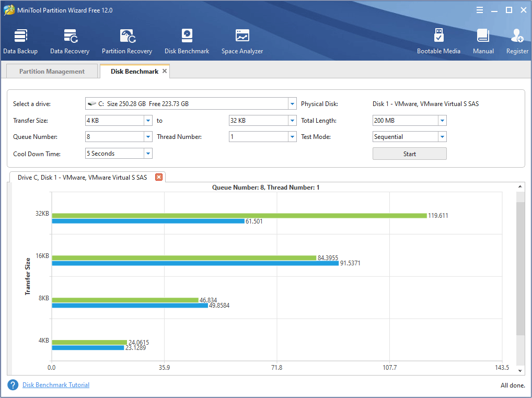Screen dimensions: 532x398
Task: Click the physical disk name 'Disk 1 - VMware, VMware Virtual S SAS'
Action: click(425, 104)
